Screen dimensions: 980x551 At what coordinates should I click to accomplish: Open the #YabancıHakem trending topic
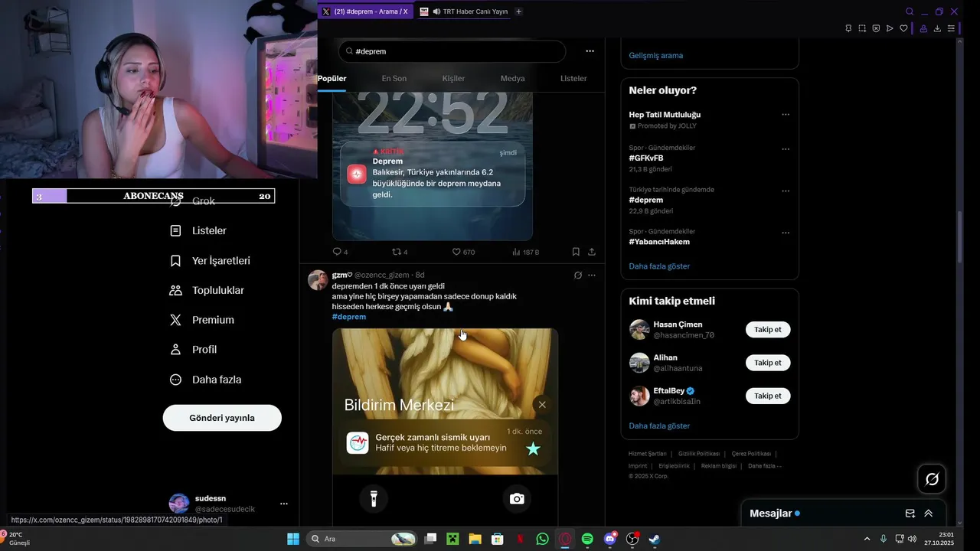[x=659, y=242]
